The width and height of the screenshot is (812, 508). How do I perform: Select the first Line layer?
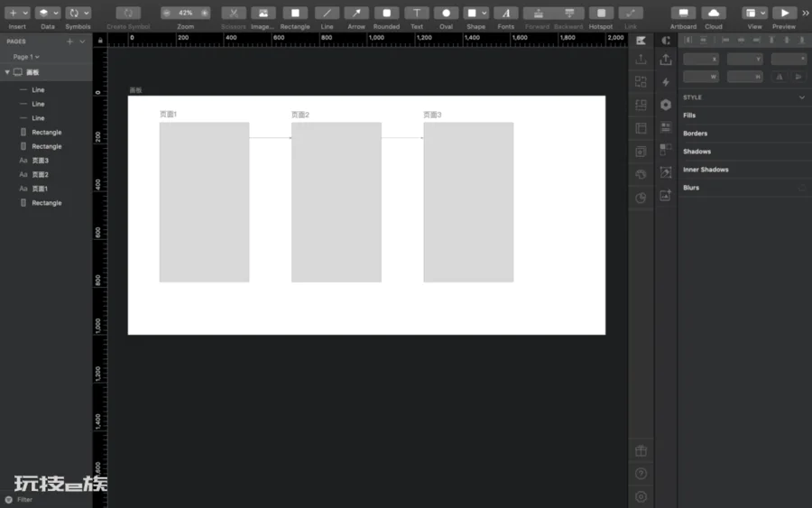coord(38,90)
